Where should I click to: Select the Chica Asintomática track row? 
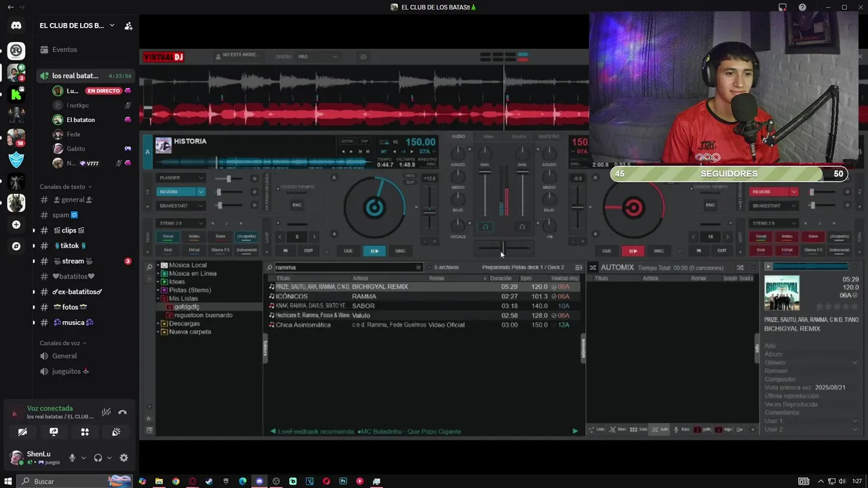424,325
